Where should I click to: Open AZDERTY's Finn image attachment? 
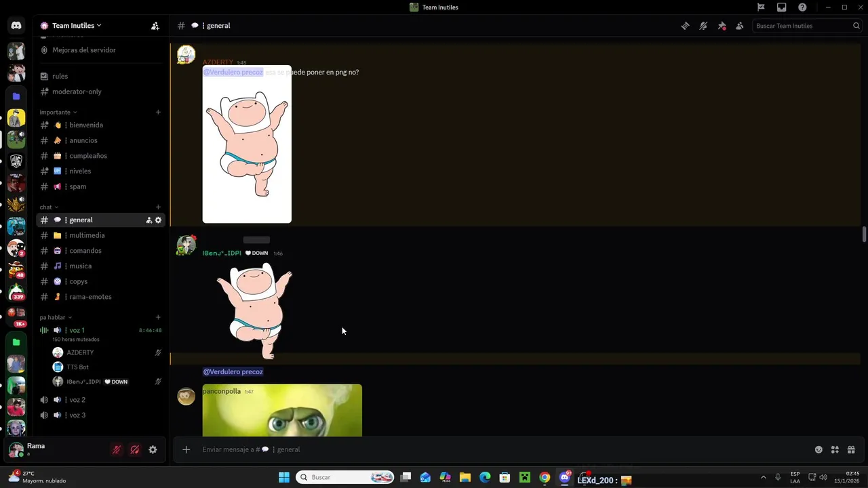247,144
